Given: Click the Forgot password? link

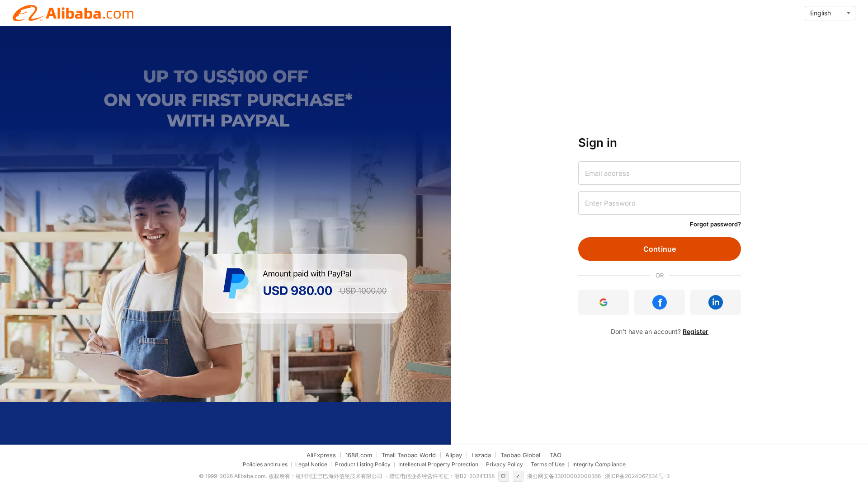Looking at the screenshot, I should pos(715,224).
